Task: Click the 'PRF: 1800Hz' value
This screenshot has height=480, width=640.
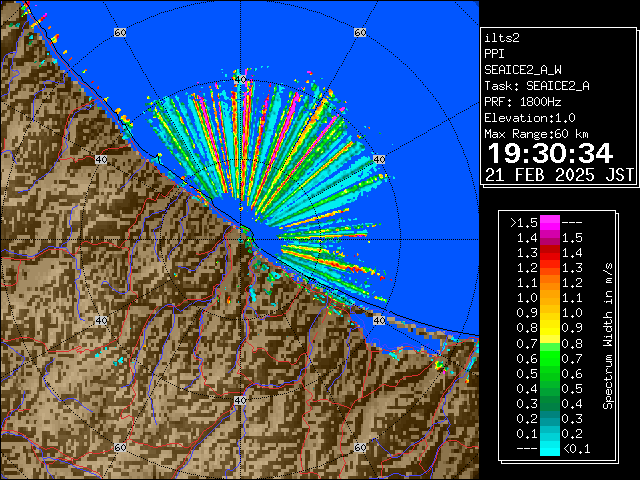Action: (522, 102)
